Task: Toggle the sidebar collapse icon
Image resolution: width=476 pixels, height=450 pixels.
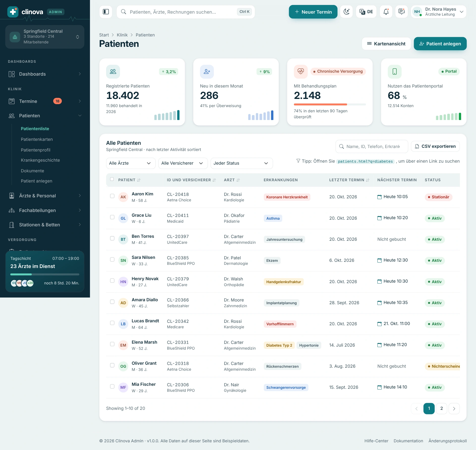Action: pyautogui.click(x=106, y=12)
